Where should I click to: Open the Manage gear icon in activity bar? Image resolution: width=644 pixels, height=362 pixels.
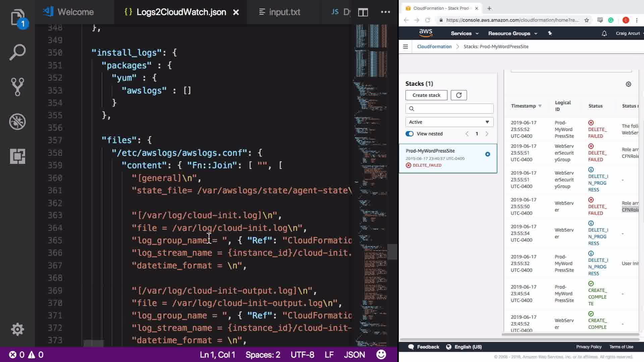[17, 329]
